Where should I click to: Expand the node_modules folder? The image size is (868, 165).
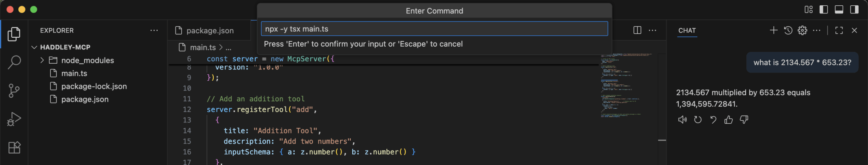42,60
